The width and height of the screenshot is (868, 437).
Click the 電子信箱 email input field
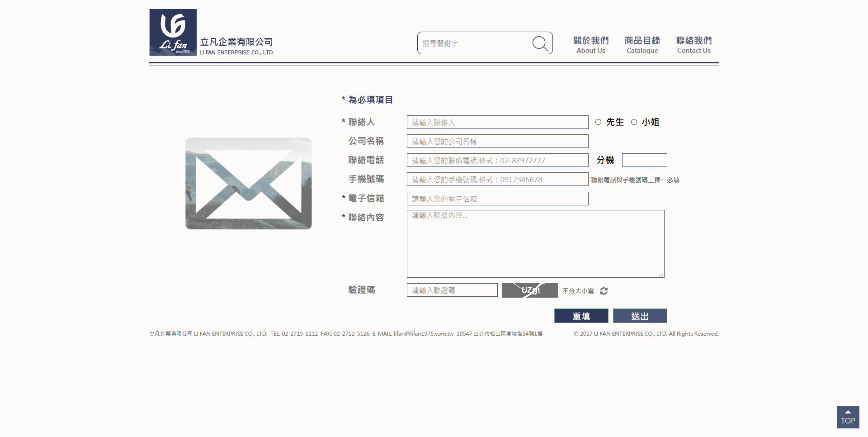pos(497,199)
